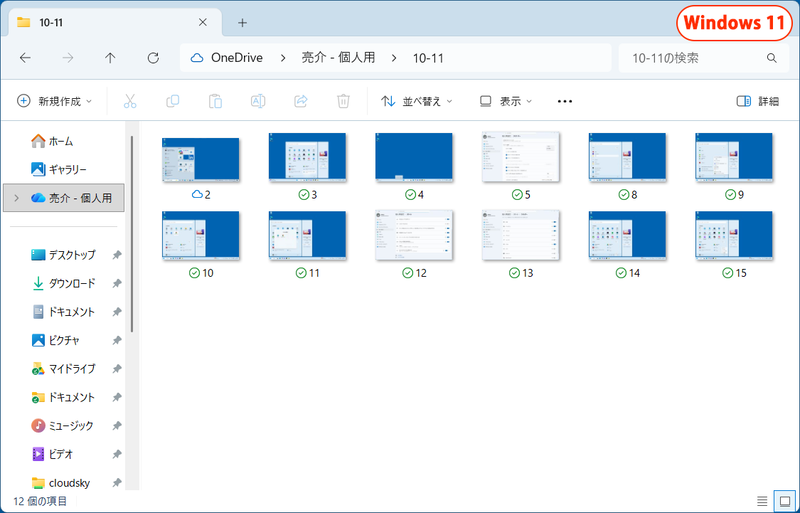Select 亮介 - 個人用 in sidebar
800x513 pixels.
pyautogui.click(x=64, y=198)
